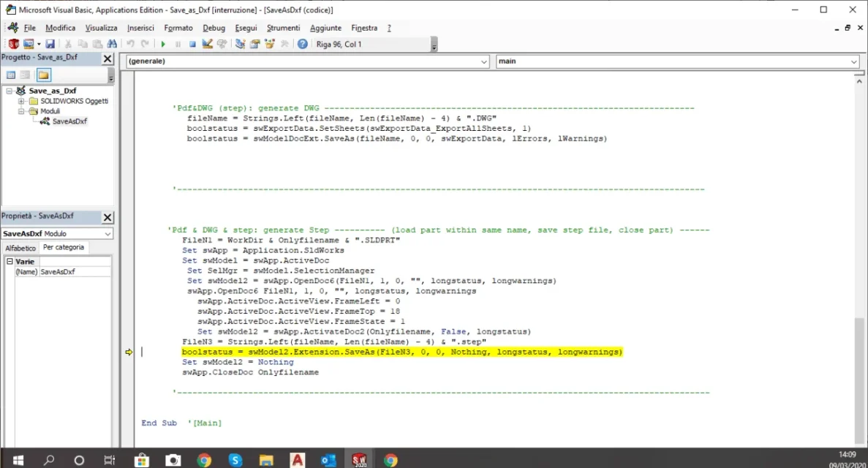Open the Esegui menu
This screenshot has width=868, height=468.
(x=246, y=28)
